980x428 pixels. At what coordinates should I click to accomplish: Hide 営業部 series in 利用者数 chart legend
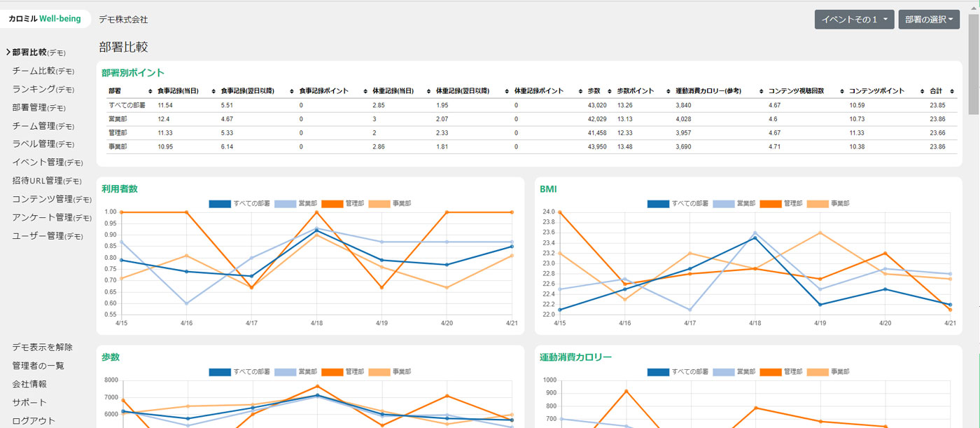pyautogui.click(x=295, y=203)
